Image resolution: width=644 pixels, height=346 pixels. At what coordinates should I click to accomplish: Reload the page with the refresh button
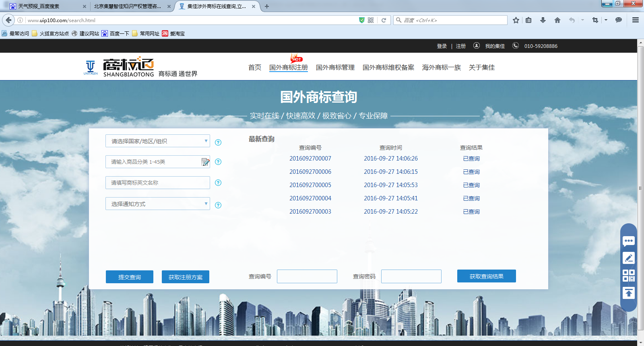click(x=384, y=20)
